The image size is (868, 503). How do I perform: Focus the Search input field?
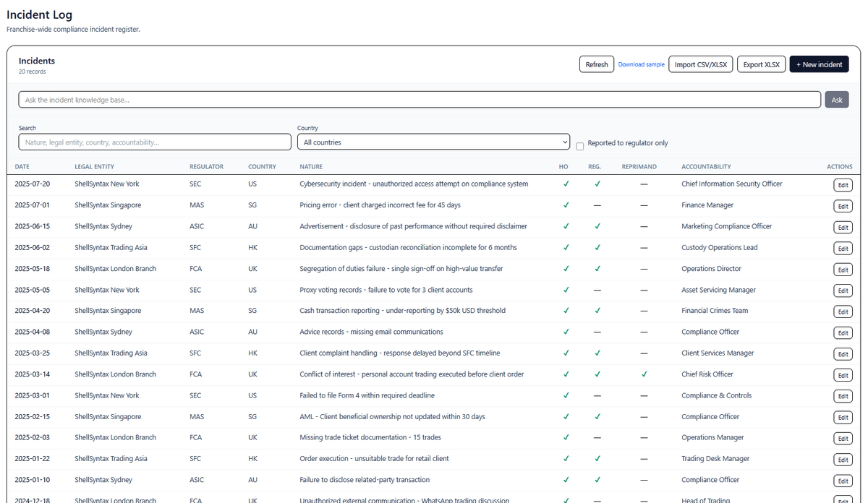(155, 142)
